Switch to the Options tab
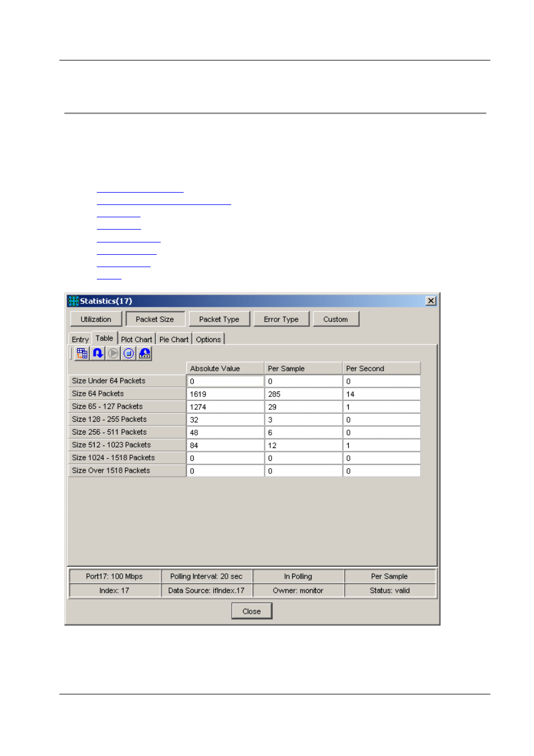The width and height of the screenshot is (534, 756). click(208, 339)
